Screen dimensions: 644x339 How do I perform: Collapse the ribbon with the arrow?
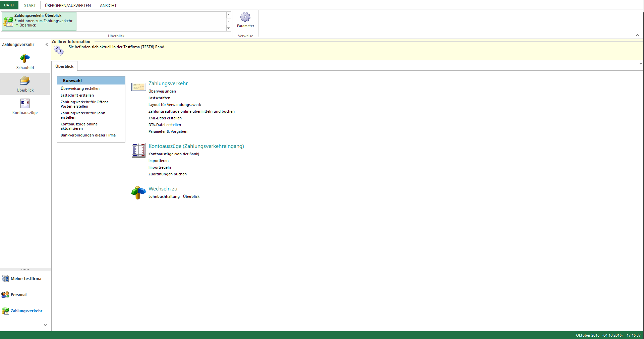(x=637, y=36)
